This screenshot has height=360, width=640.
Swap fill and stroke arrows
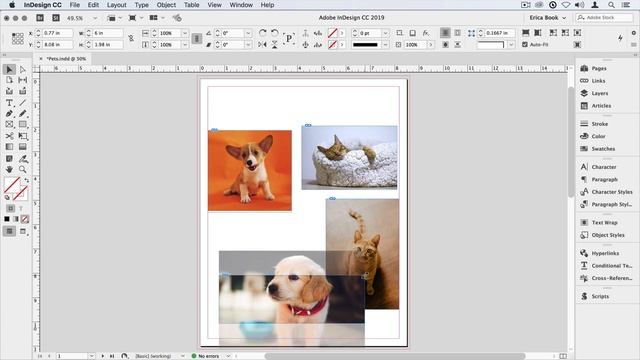[x=27, y=180]
